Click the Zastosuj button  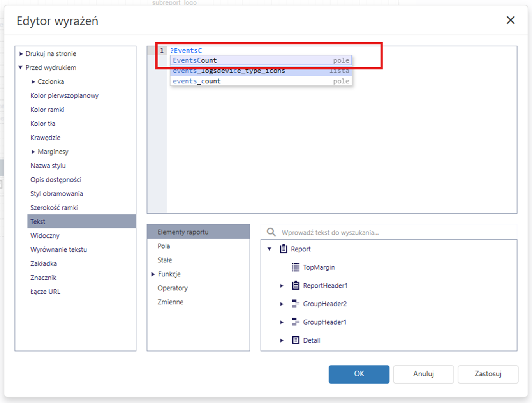pyautogui.click(x=488, y=374)
